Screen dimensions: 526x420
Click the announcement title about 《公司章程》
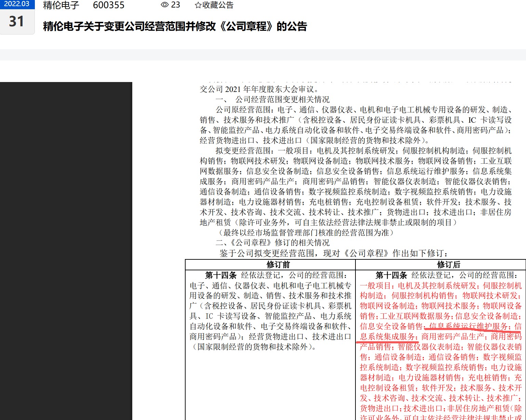click(x=175, y=26)
